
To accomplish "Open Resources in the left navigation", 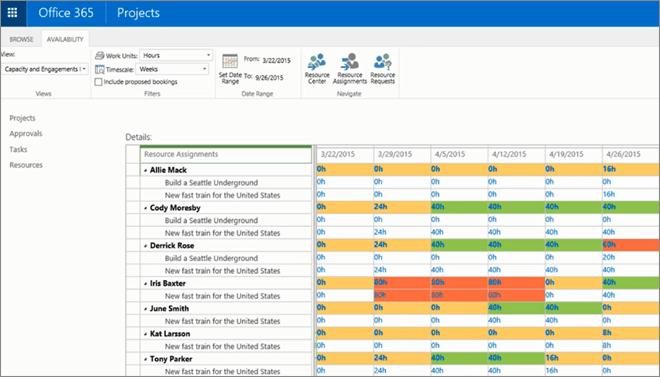I will [x=26, y=165].
